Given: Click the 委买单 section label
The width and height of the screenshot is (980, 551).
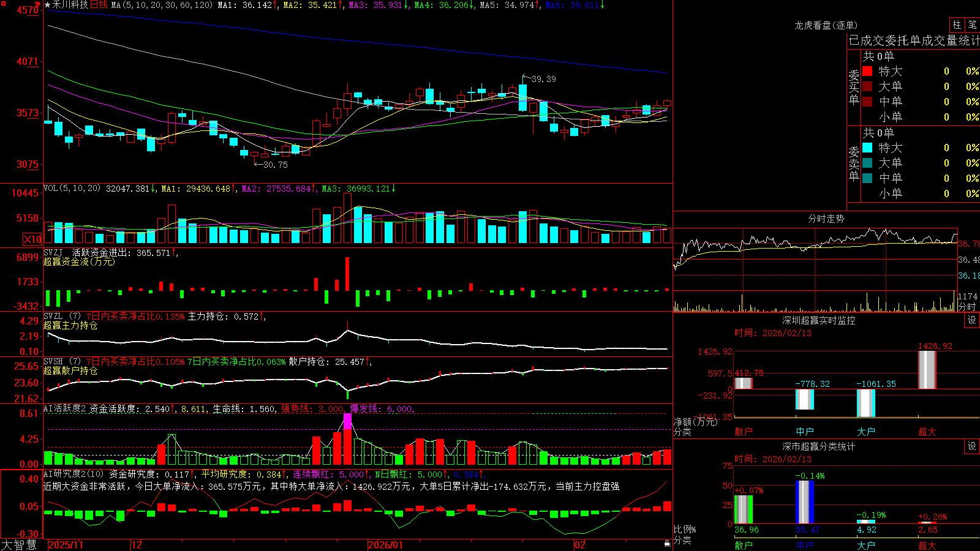Looking at the screenshot, I should point(854,87).
